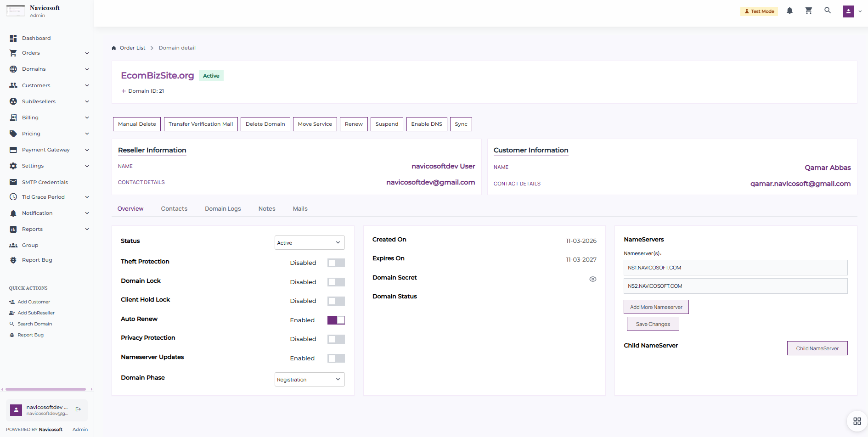Click the Manual Delete button
This screenshot has width=868, height=437.
137,124
